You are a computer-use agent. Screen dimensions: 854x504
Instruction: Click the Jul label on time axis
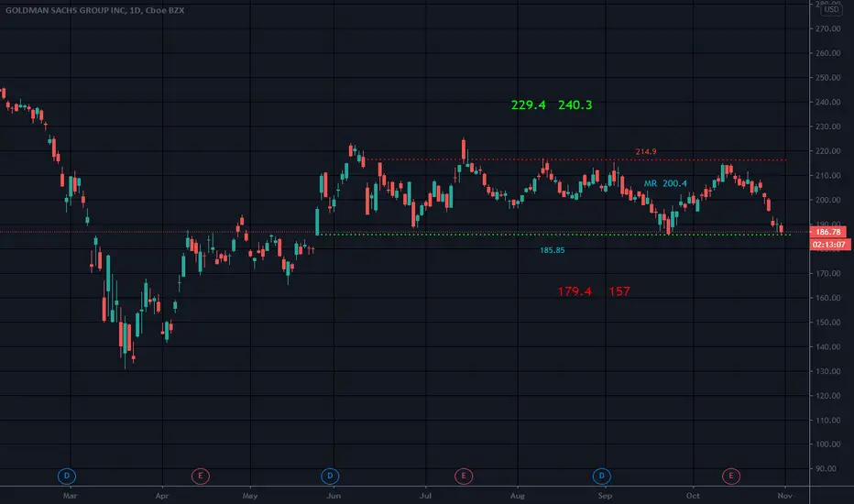point(425,496)
